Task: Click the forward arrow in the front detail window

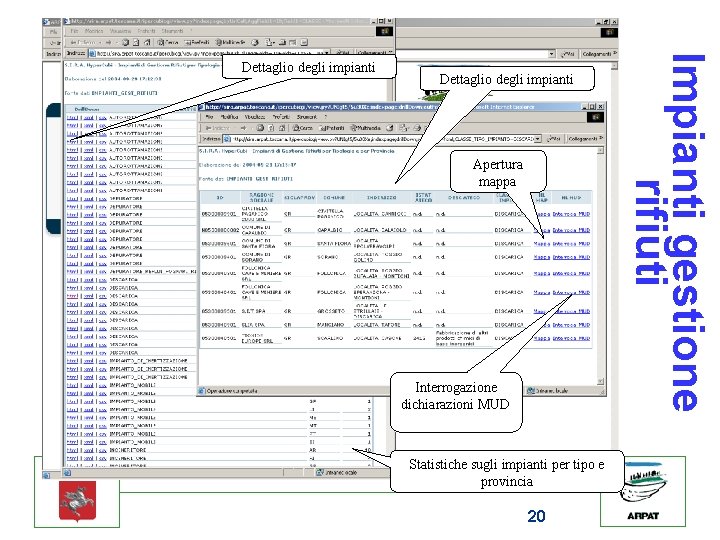Action: pos(243,128)
